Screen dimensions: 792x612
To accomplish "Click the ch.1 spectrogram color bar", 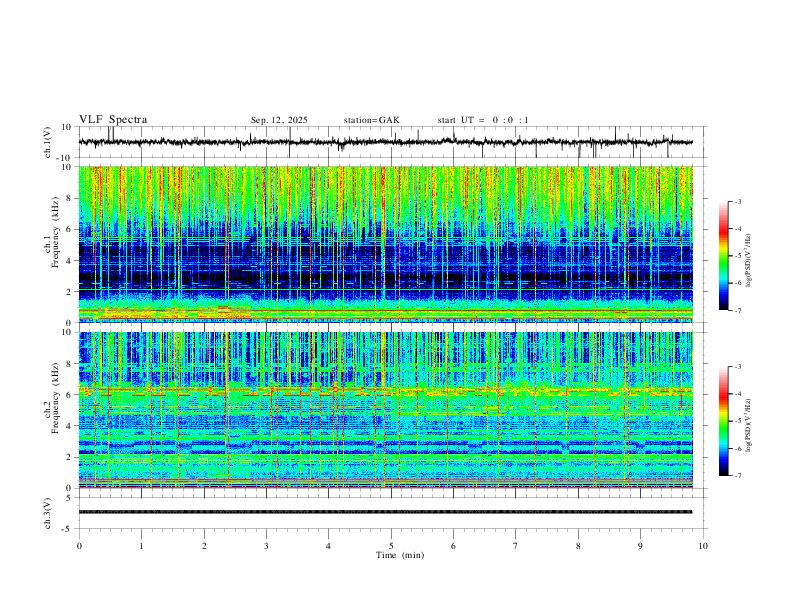I will point(723,256).
